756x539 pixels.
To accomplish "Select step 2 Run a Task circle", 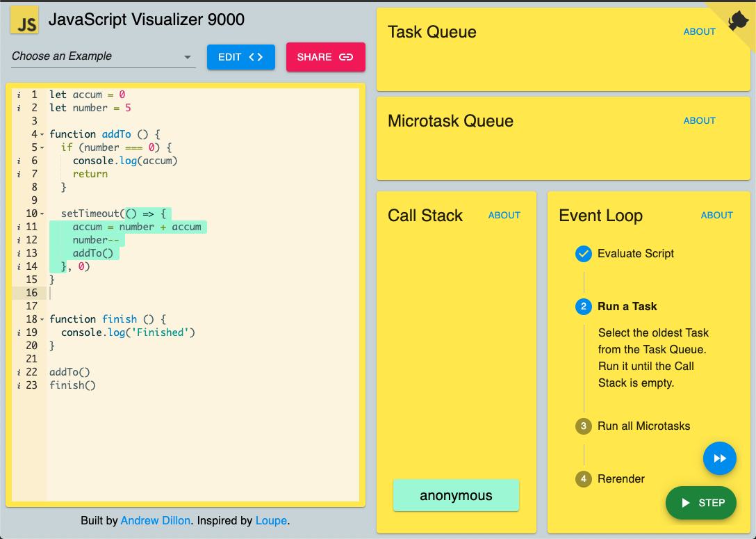I will pyautogui.click(x=584, y=307).
